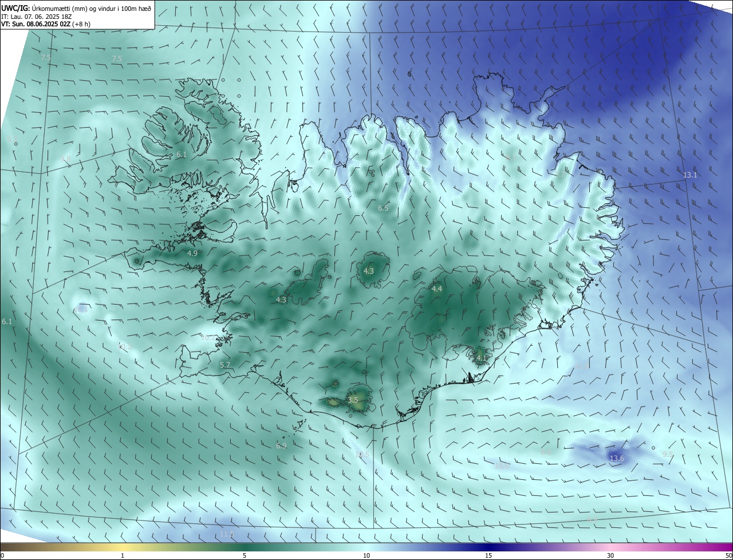Click the '5' tick on the colour scale

[245, 555]
